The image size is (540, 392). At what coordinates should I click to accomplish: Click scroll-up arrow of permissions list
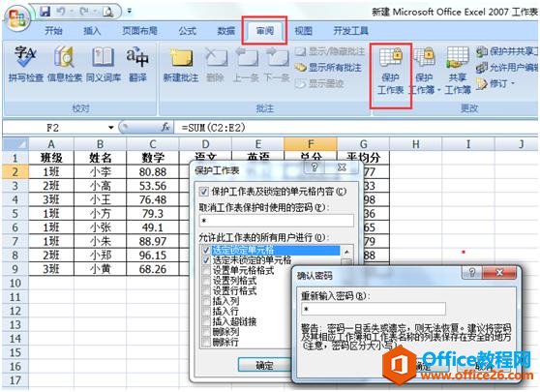coord(346,252)
